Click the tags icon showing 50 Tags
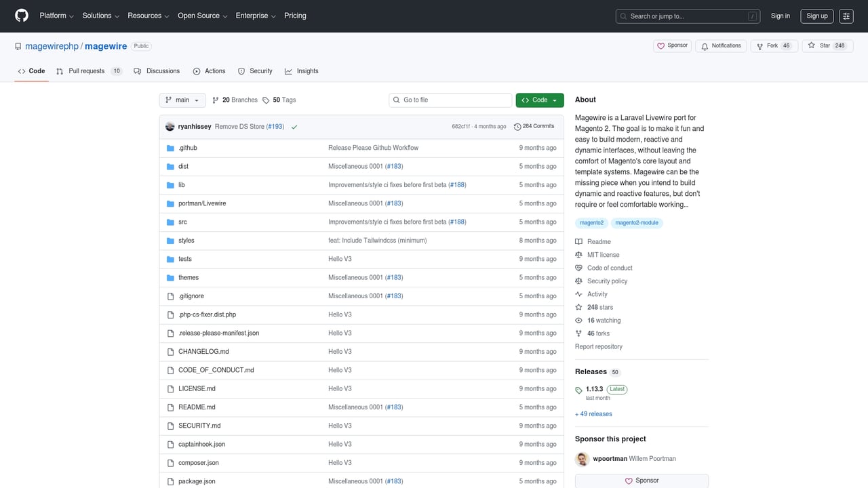The image size is (868, 488). pyautogui.click(x=266, y=100)
